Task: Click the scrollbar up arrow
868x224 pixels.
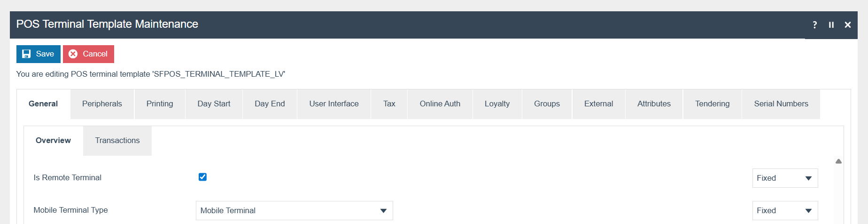Action: 838,161
